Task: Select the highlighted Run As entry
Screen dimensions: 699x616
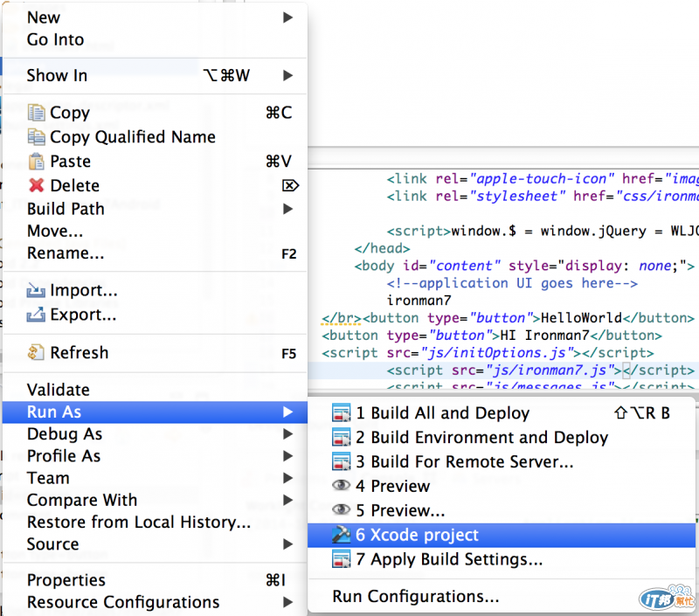Action: coord(155,412)
